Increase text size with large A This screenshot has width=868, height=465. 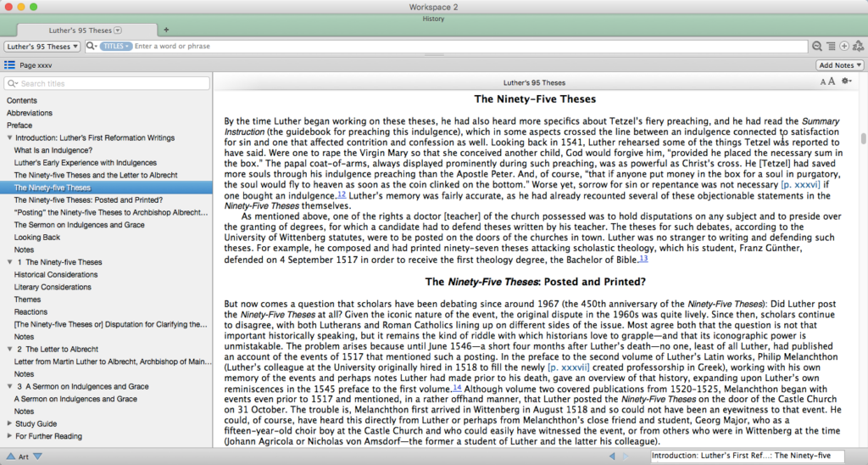pos(831,81)
